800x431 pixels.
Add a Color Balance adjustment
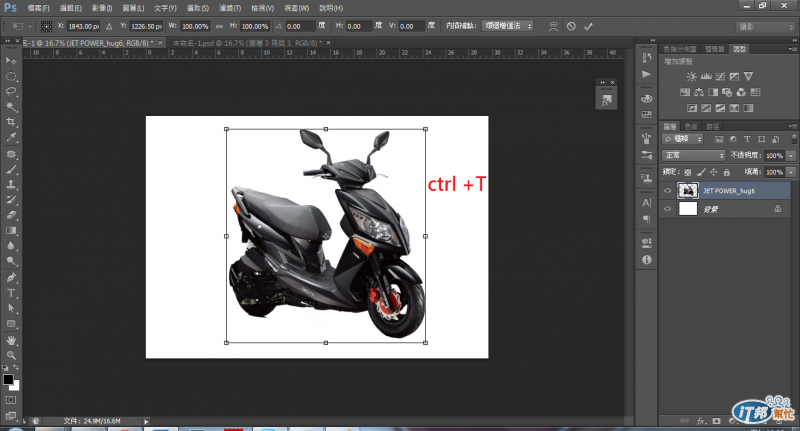[699, 92]
